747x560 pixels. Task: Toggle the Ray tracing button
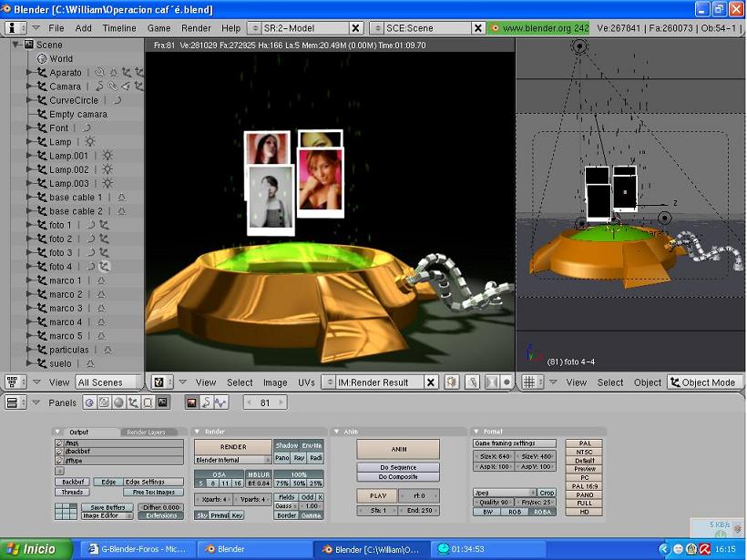click(x=300, y=458)
